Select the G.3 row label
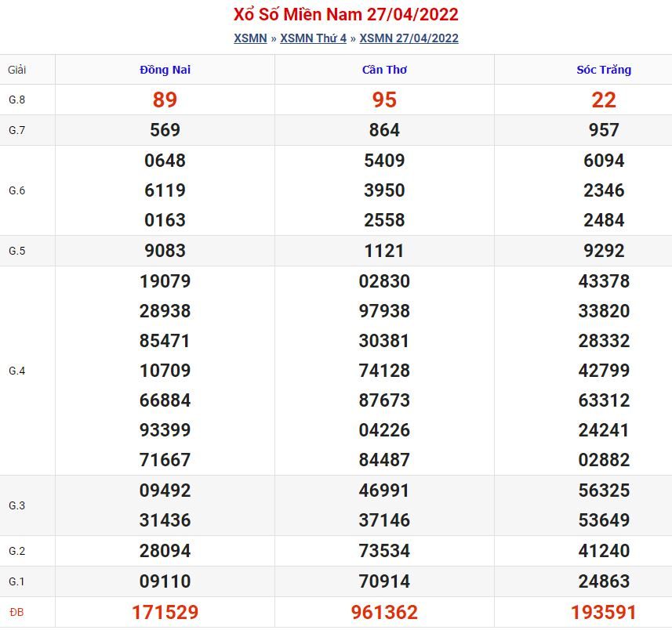The height and width of the screenshot is (630, 672). coord(16,505)
